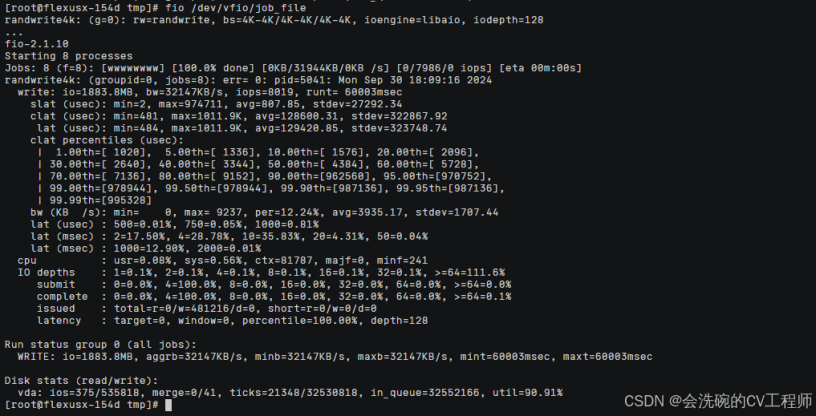The image size is (816, 416).
Task: Click the CSDN watermark text
Action: 718,401
